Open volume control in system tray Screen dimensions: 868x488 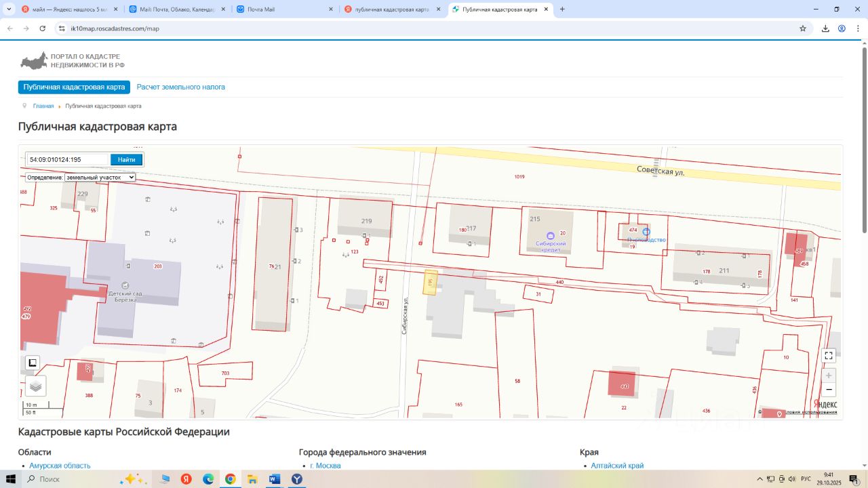tap(792, 479)
